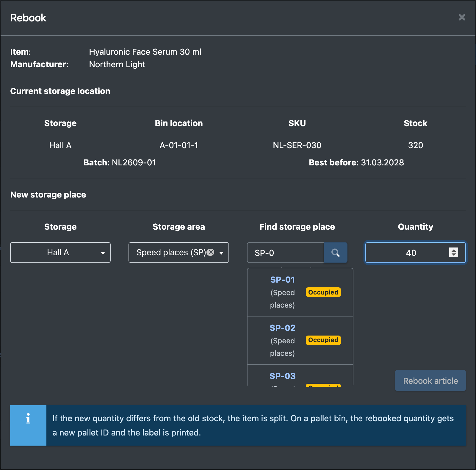Viewport: 476px width, 470px height.
Task: Click manufacturer name Northern Light
Action: pos(117,64)
